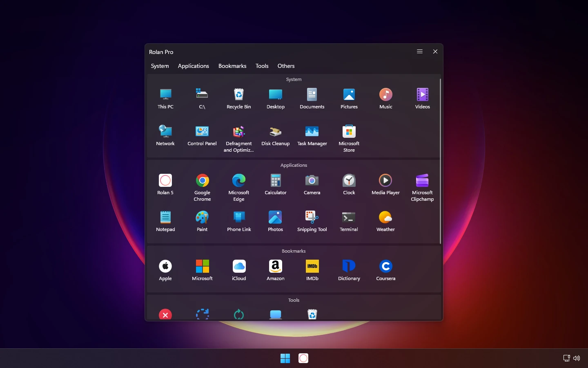
Task: Go to the Others tab
Action: pyautogui.click(x=286, y=66)
